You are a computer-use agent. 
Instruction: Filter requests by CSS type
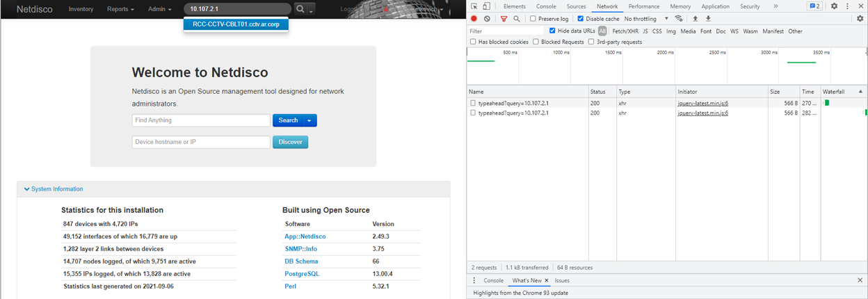pyautogui.click(x=657, y=31)
